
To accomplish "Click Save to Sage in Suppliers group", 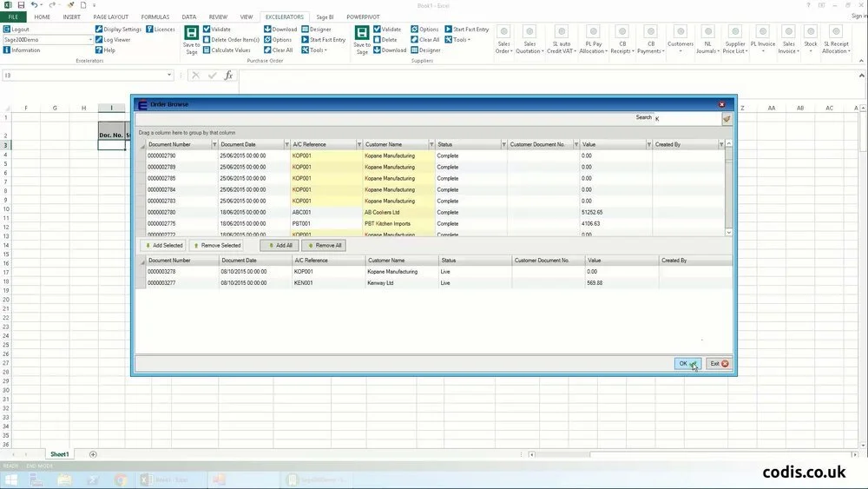I will pyautogui.click(x=362, y=40).
